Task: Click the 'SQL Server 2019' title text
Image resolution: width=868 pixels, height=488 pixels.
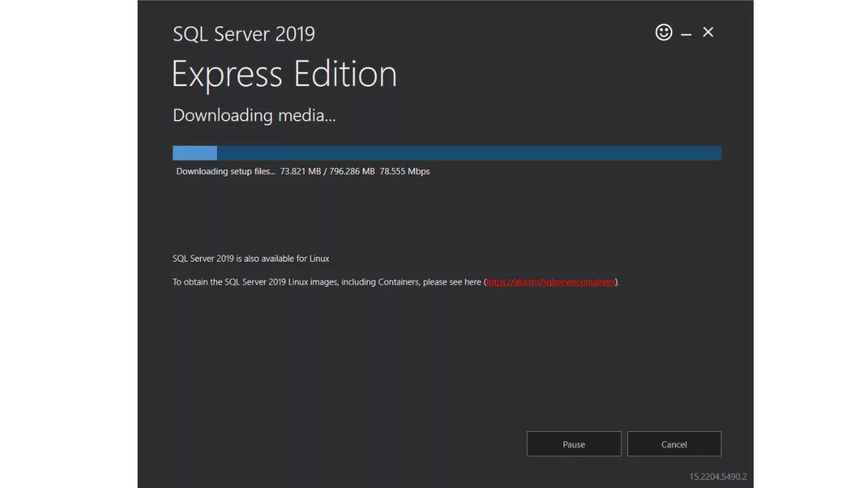Action: click(x=244, y=34)
